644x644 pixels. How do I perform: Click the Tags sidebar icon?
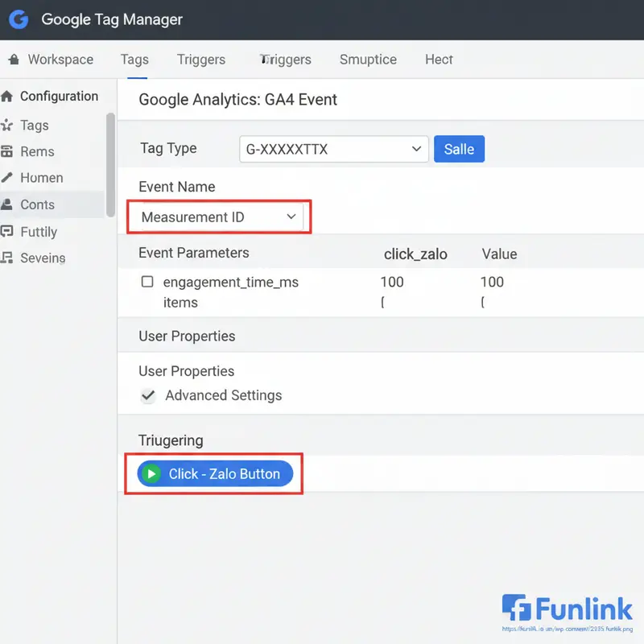tap(7, 126)
